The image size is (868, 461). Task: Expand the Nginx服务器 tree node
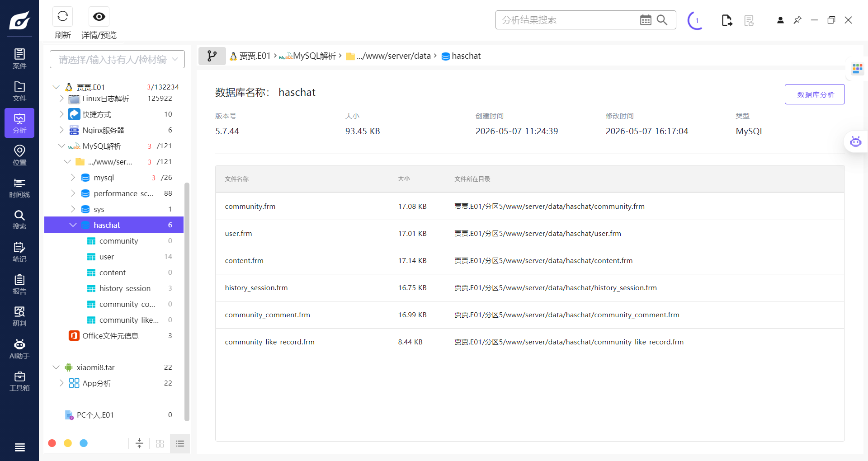pos(61,130)
